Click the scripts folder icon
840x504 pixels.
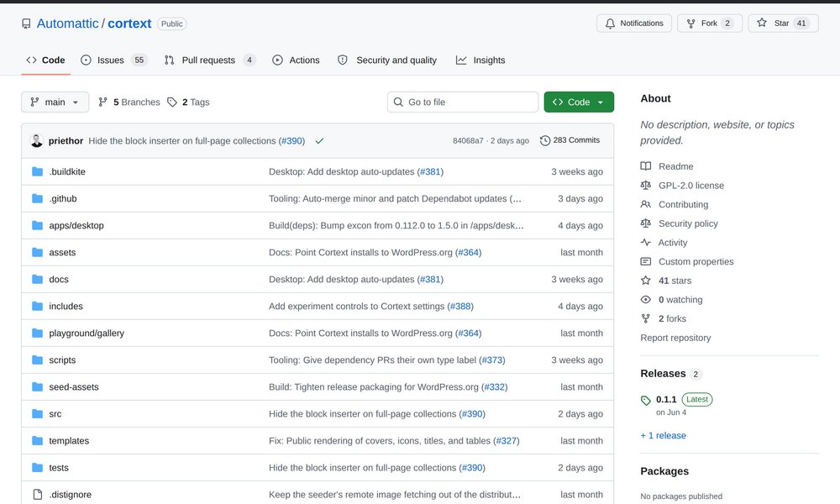tap(37, 360)
